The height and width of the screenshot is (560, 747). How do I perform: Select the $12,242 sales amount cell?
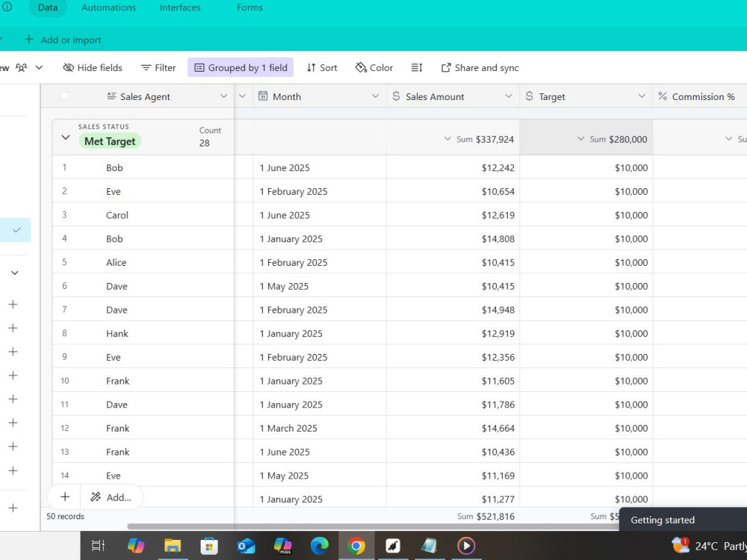click(453, 167)
